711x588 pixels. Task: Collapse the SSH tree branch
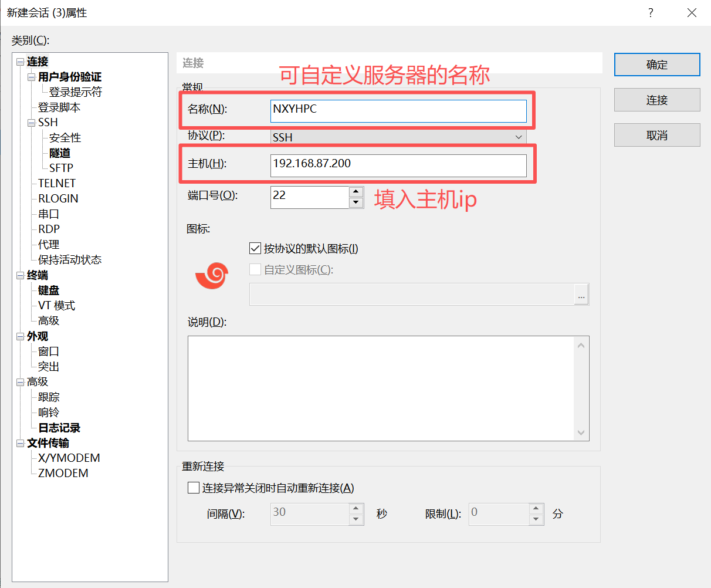(31, 122)
